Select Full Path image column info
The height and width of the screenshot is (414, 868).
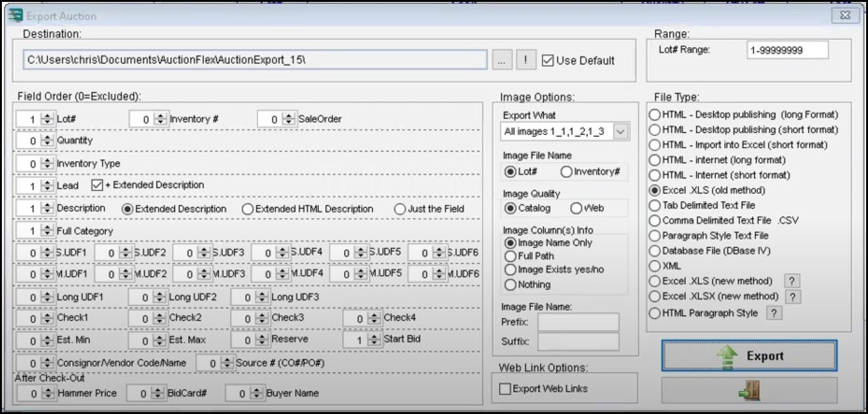tap(510, 256)
